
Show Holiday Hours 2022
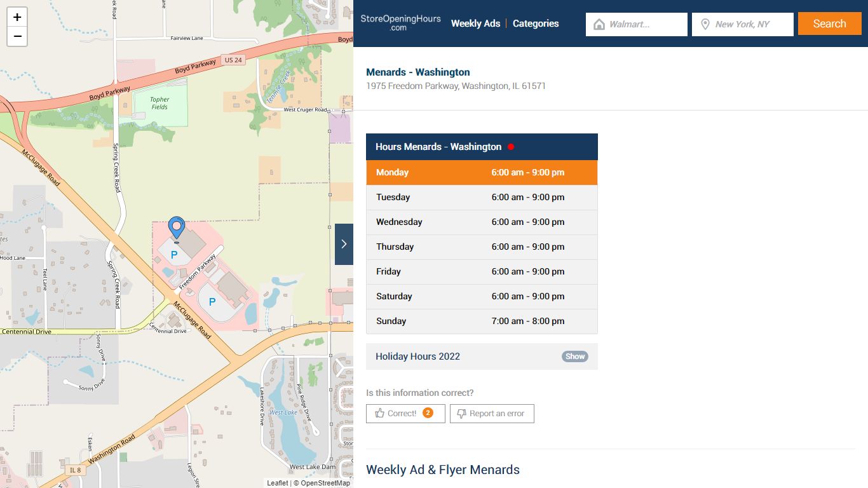[575, 356]
